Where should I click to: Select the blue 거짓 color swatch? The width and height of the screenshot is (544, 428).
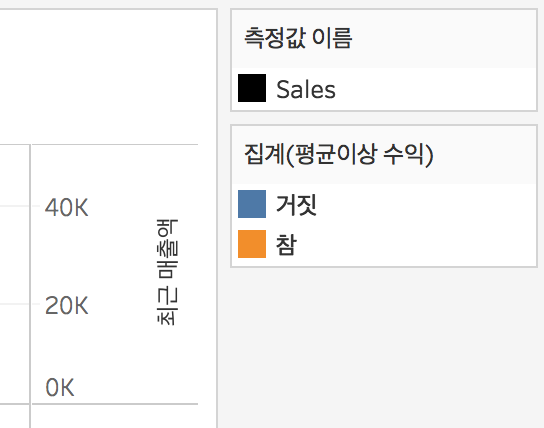(x=252, y=204)
